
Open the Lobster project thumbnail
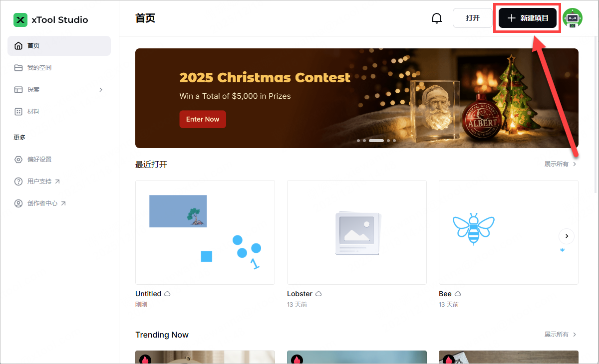[x=357, y=232]
